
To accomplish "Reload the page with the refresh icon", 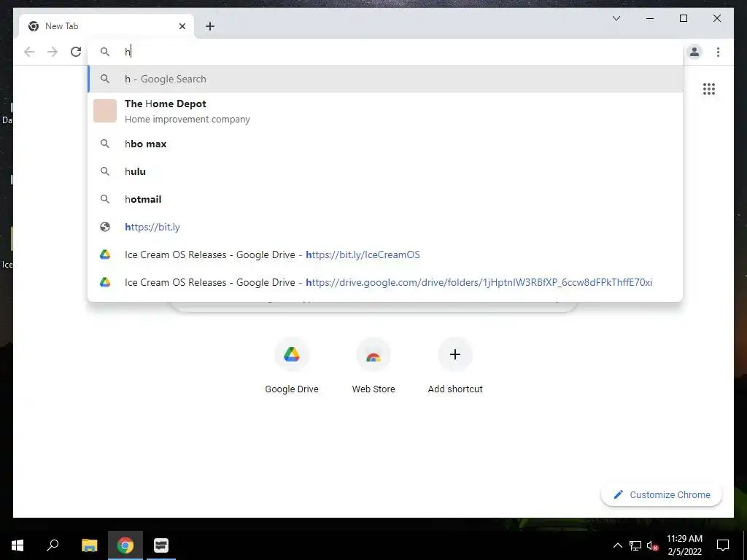I will [x=76, y=52].
